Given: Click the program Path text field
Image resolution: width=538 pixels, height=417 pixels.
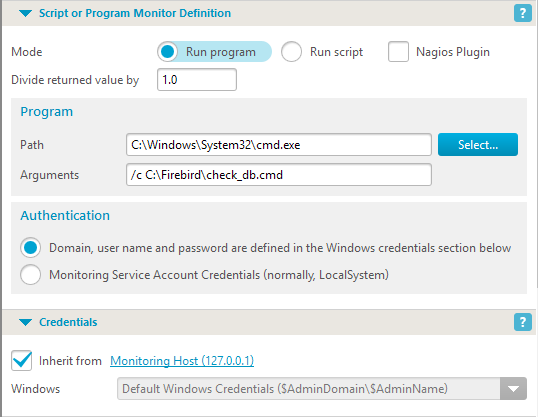Looking at the screenshot, I should pos(279,144).
